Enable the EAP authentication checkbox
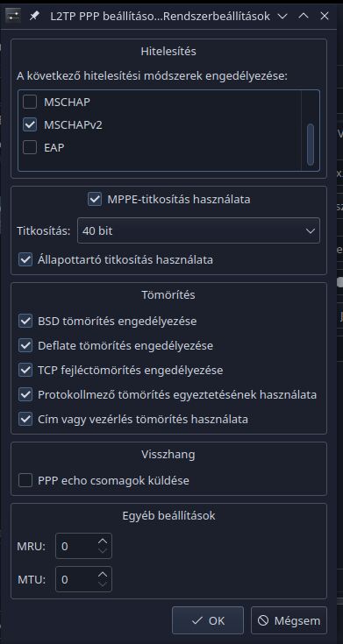The image size is (343, 644). pos(30,147)
